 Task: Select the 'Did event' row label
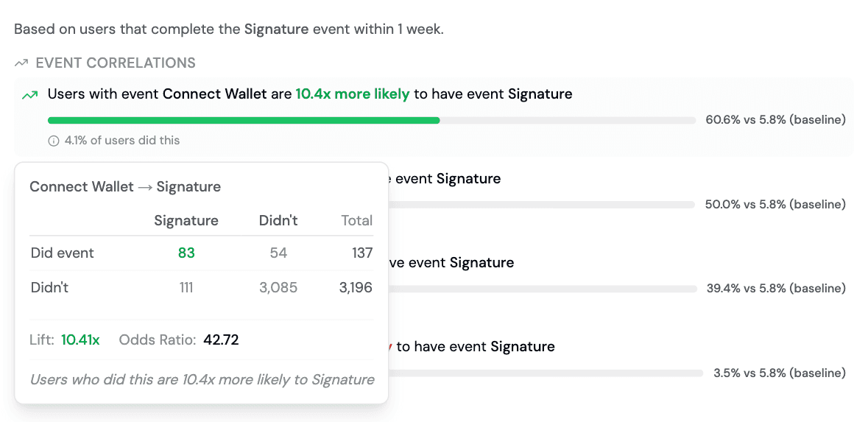[x=63, y=253]
